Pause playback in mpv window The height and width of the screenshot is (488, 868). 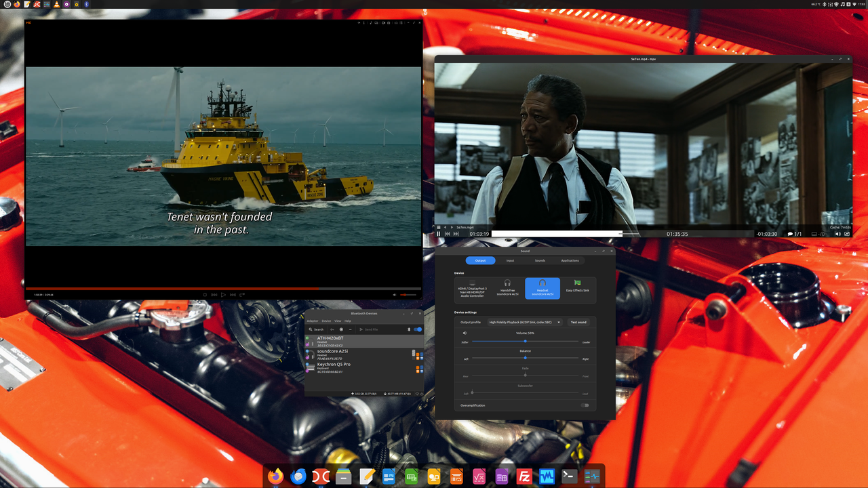click(439, 234)
